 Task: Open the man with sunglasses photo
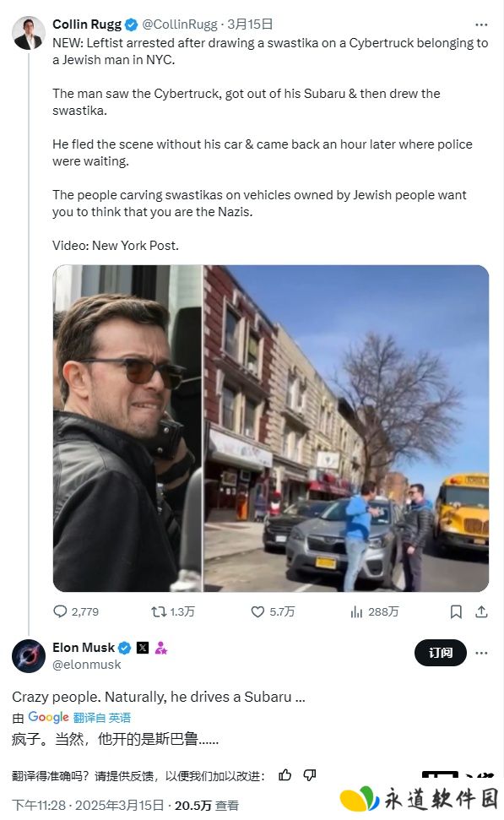point(127,428)
